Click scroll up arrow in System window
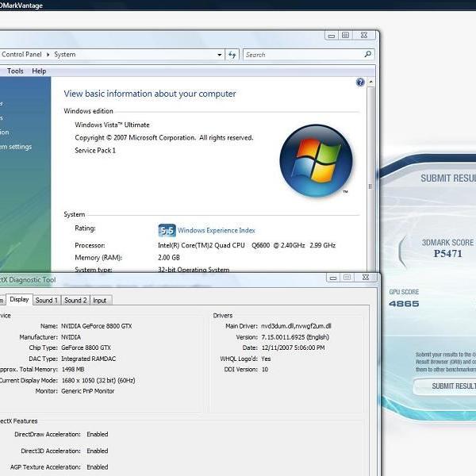Viewport: 476px width, 476px height. pos(370,82)
